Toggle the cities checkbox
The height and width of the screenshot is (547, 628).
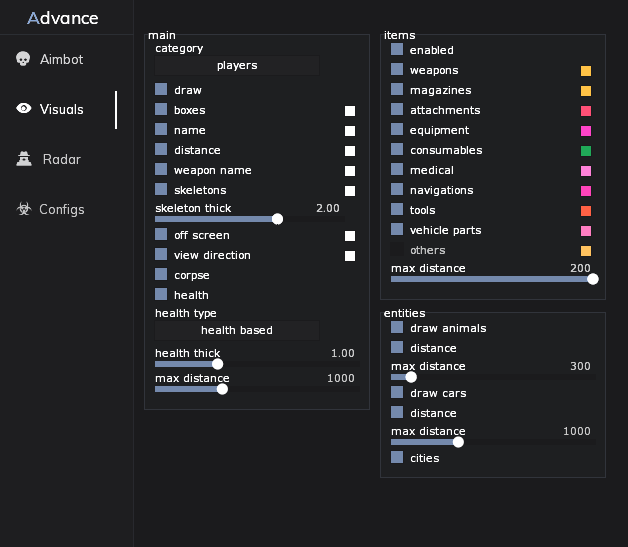[x=397, y=458]
